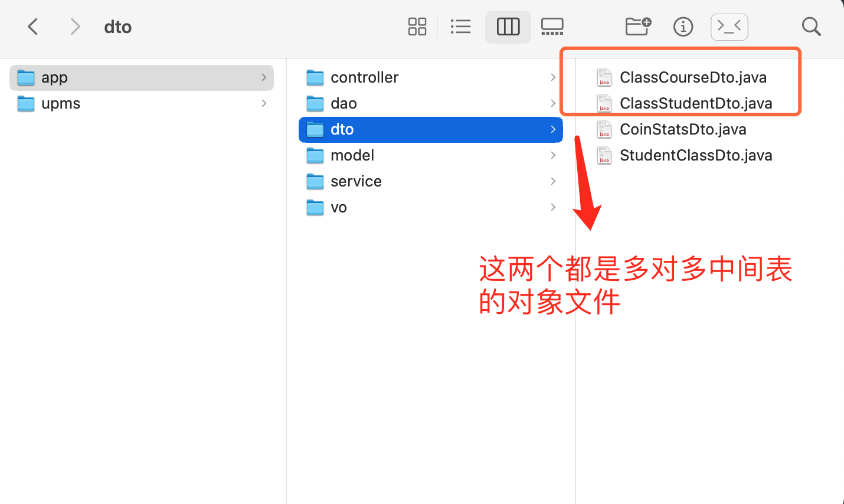This screenshot has height=504, width=844.
Task: Select the 'upms' folder name
Action: tap(61, 104)
